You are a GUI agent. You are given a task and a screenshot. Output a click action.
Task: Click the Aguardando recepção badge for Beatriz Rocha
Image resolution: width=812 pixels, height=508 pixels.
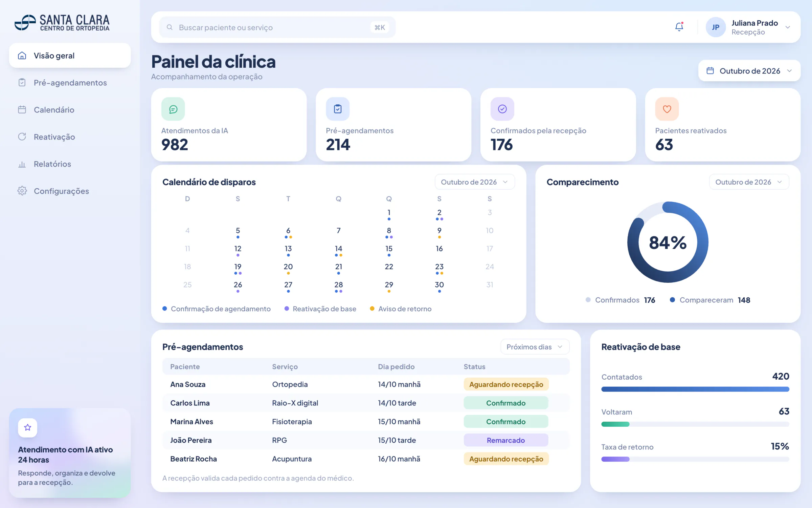[x=506, y=459]
